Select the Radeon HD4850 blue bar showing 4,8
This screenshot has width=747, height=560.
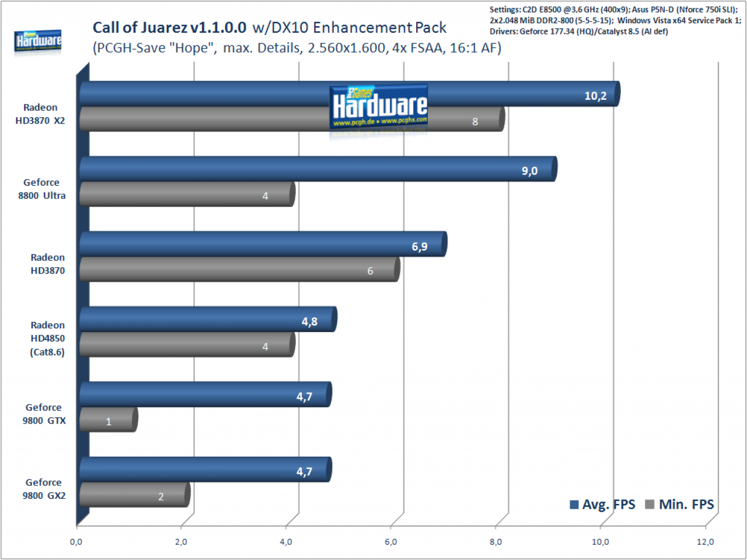tap(208, 320)
